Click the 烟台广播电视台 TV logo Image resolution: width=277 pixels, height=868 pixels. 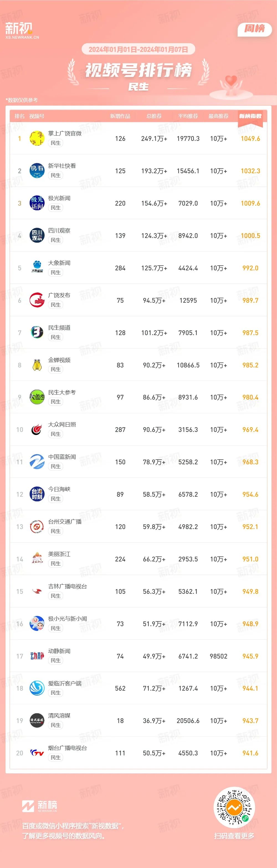(37, 753)
